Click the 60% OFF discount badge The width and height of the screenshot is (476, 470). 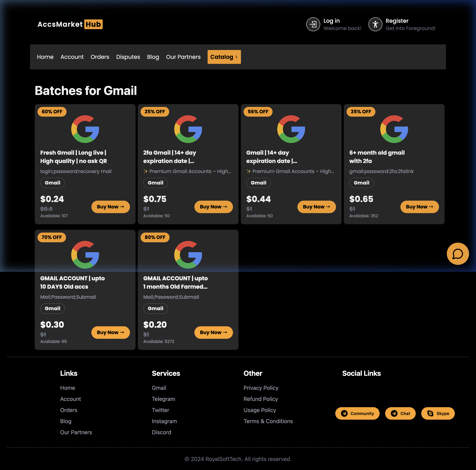pos(52,112)
